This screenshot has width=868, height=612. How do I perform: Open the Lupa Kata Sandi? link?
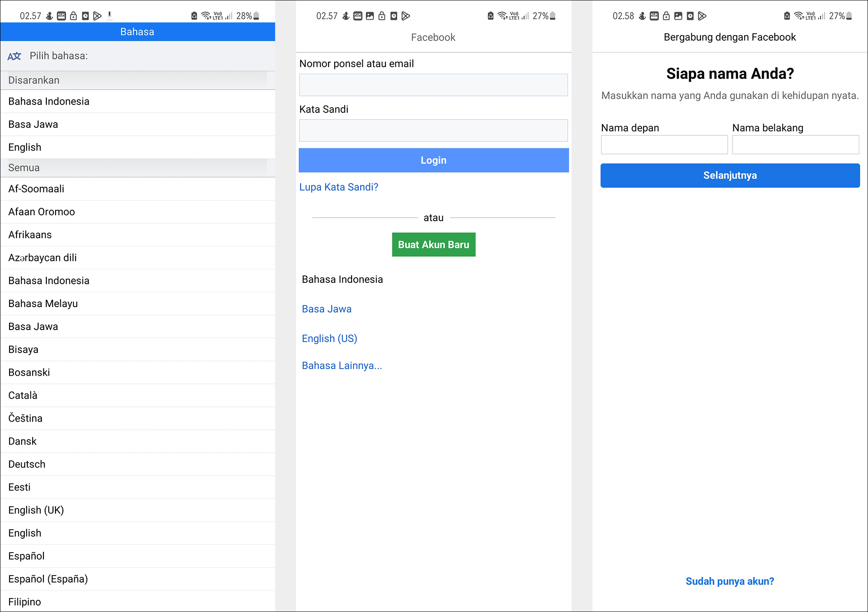click(x=339, y=187)
